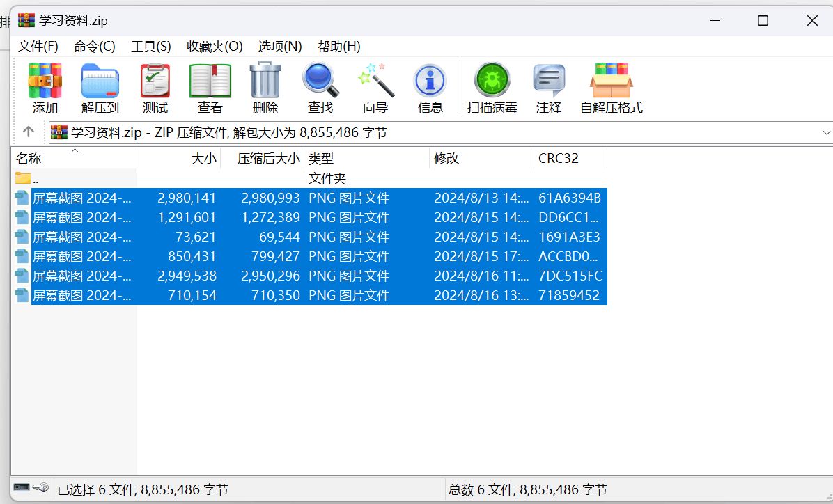This screenshot has height=504, width=833.
Task: Click file icon of the 2,949,538 byte screenshot
Action: point(22,276)
